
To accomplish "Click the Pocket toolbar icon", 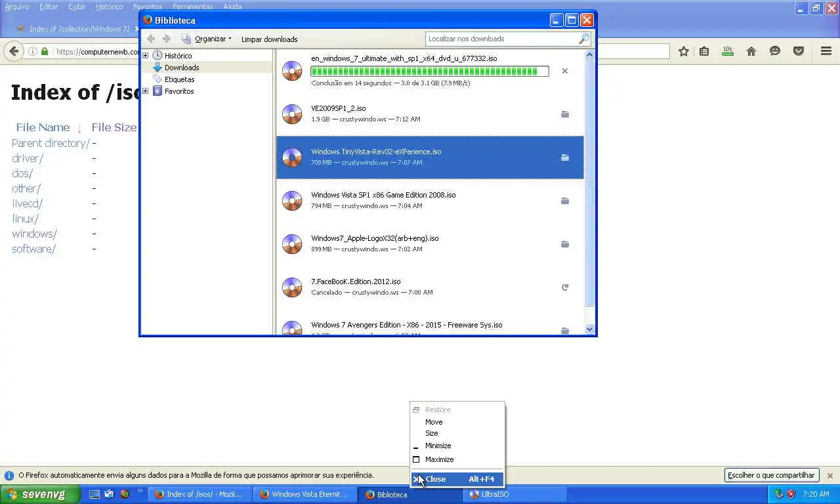I will tap(799, 51).
